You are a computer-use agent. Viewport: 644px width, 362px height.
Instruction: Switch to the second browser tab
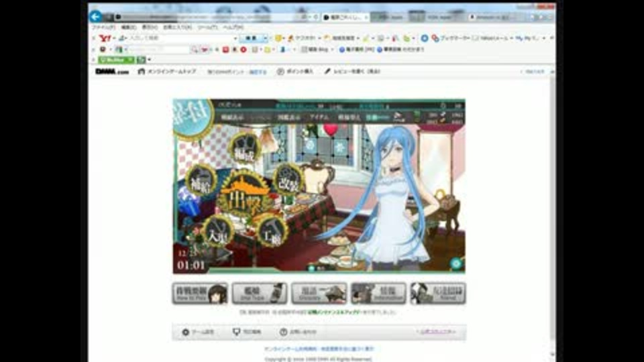(x=390, y=17)
